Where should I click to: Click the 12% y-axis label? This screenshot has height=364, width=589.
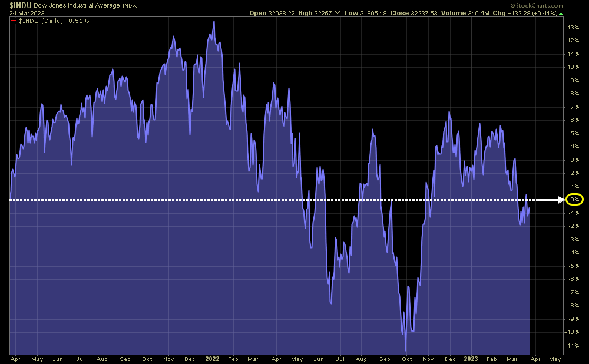573,41
